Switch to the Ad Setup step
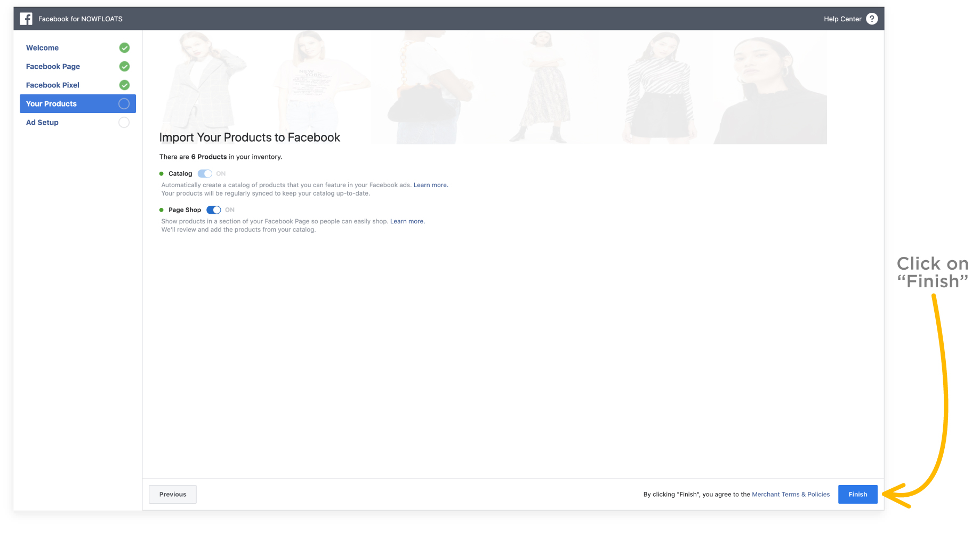 (x=42, y=123)
